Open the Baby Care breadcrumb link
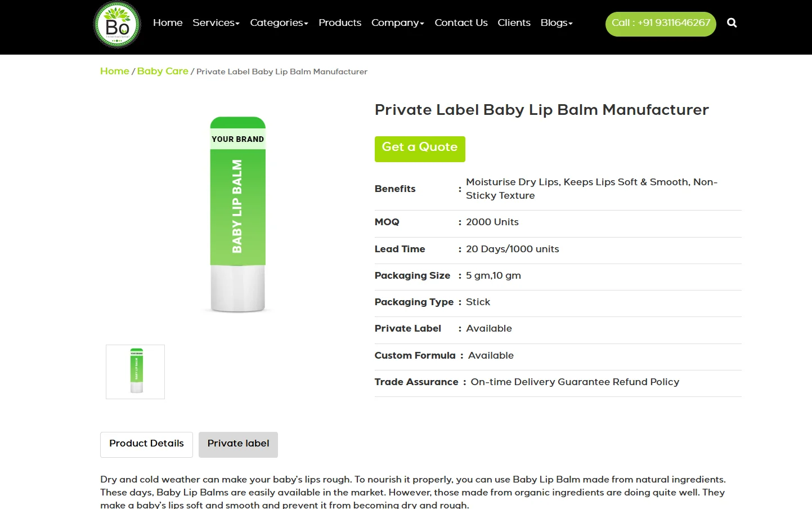The width and height of the screenshot is (812, 509). click(x=163, y=72)
